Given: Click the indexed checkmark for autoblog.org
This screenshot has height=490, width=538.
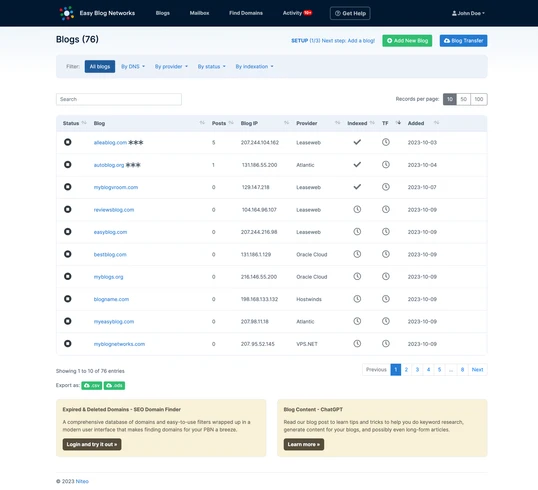Looking at the screenshot, I should click(x=357, y=164).
